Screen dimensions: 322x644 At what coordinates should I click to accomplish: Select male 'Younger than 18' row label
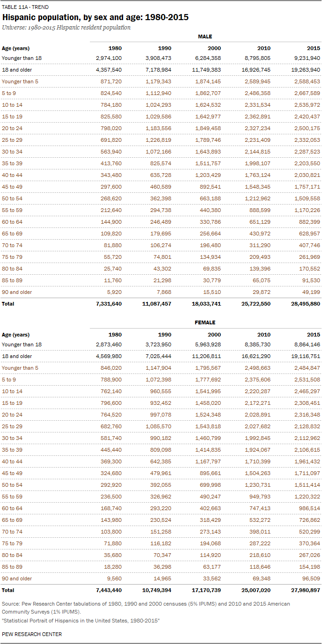[22, 58]
